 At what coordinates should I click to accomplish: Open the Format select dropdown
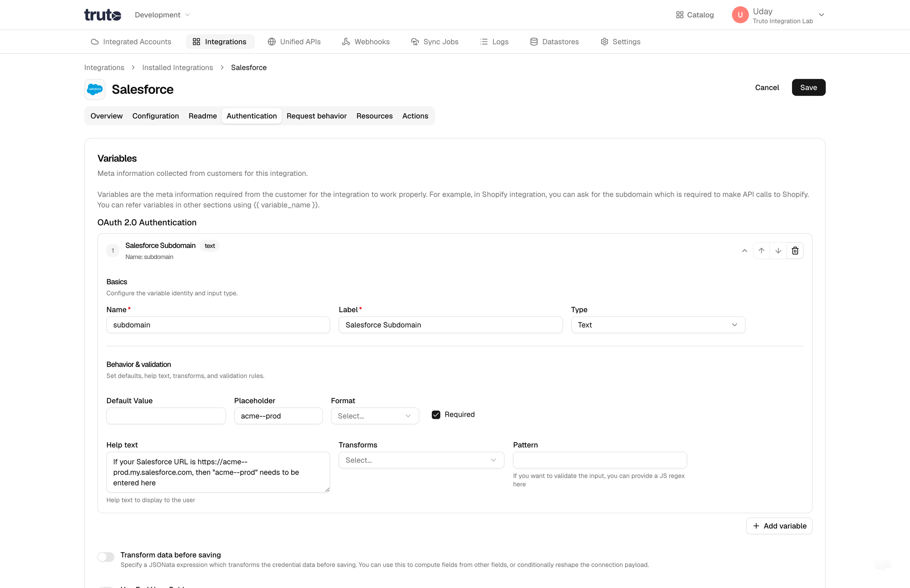point(375,416)
